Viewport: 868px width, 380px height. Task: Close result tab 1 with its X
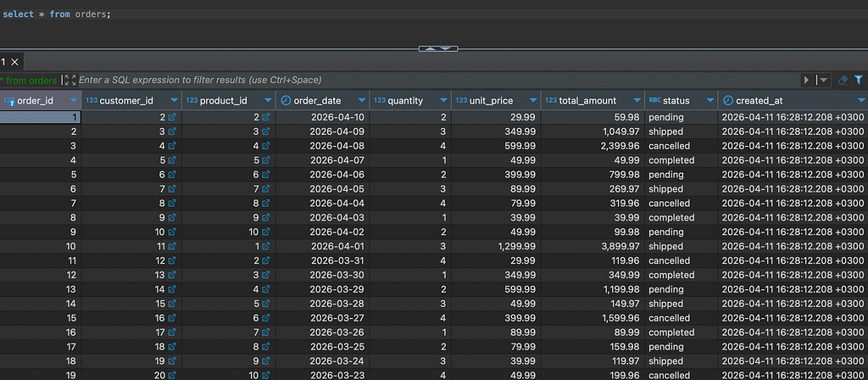14,62
